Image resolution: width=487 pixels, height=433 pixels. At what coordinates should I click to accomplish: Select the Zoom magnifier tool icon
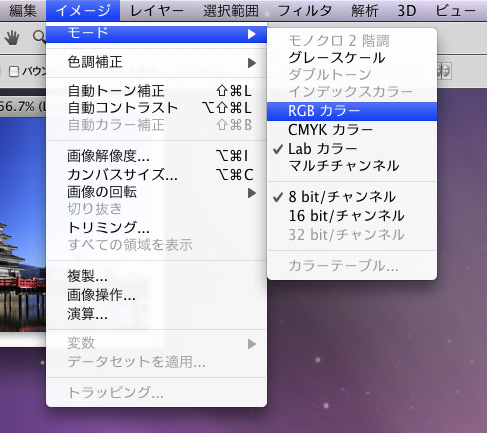point(39,37)
